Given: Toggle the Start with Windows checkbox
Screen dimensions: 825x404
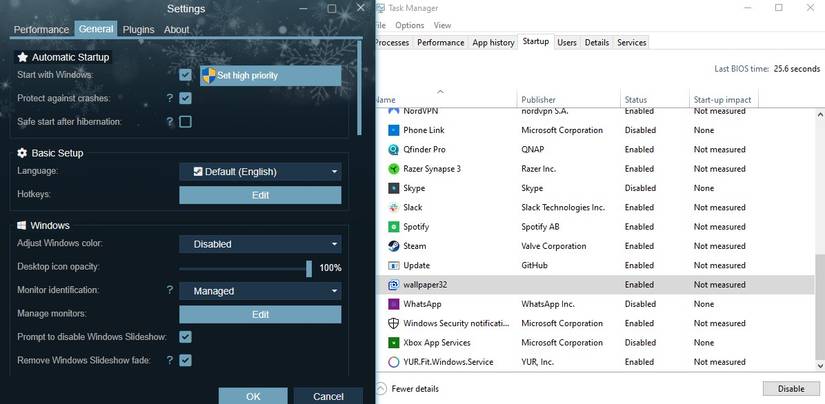Looking at the screenshot, I should click(x=185, y=75).
